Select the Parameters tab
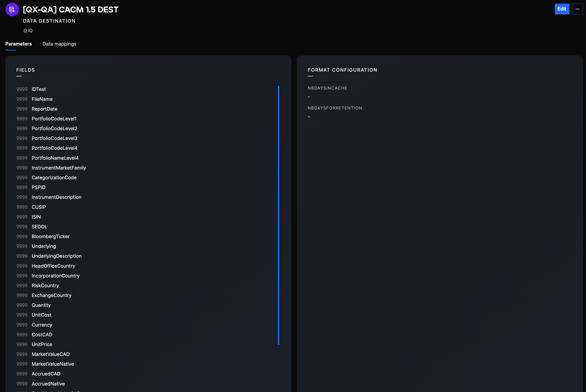 point(18,44)
